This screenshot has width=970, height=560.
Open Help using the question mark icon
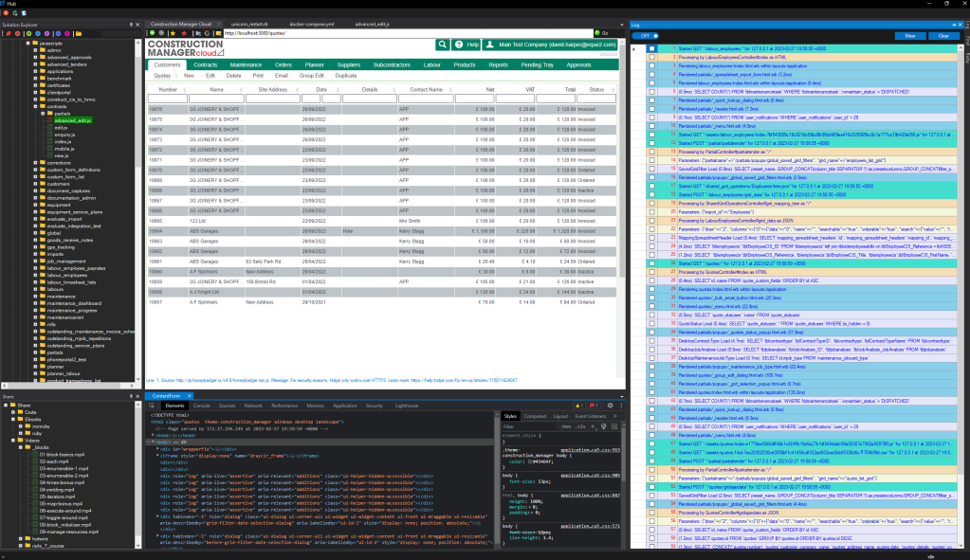459,45
